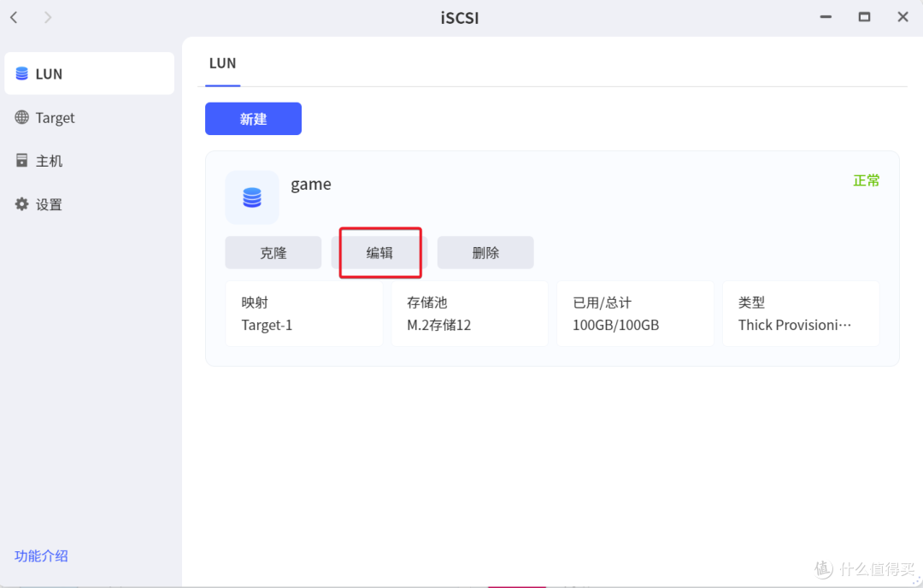The height and width of the screenshot is (588, 923).
Task: Click the 删除 button for game
Action: [x=485, y=252]
